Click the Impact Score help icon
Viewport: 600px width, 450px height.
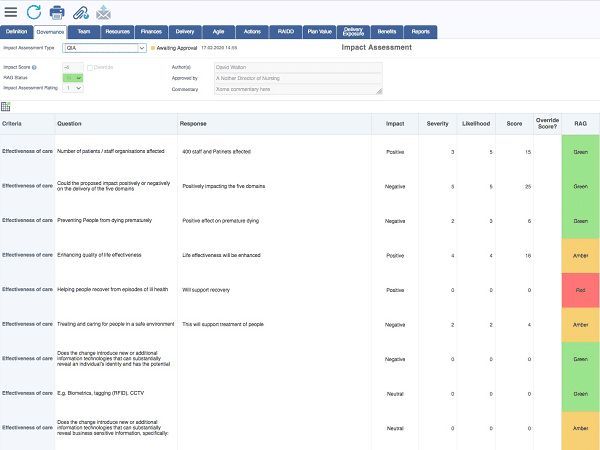(x=34, y=67)
